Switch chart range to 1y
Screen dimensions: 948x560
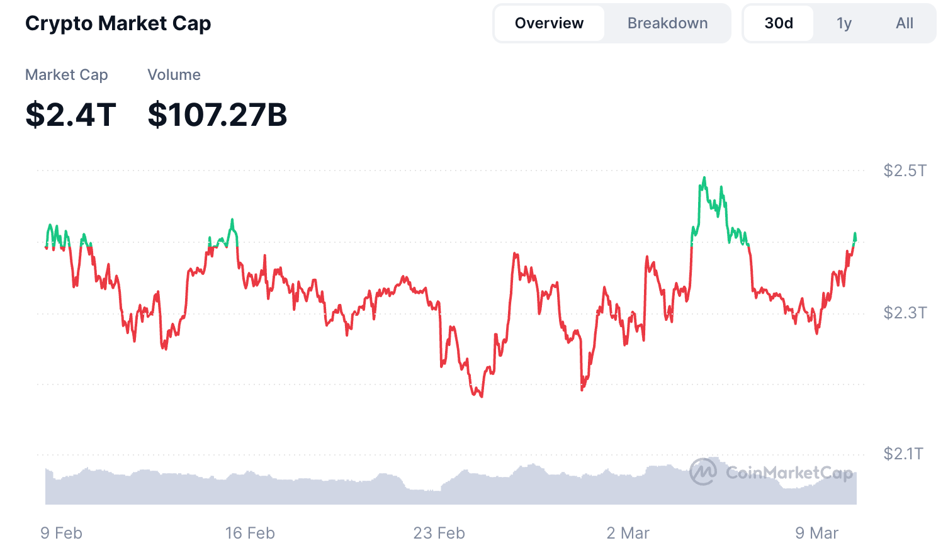coord(844,23)
